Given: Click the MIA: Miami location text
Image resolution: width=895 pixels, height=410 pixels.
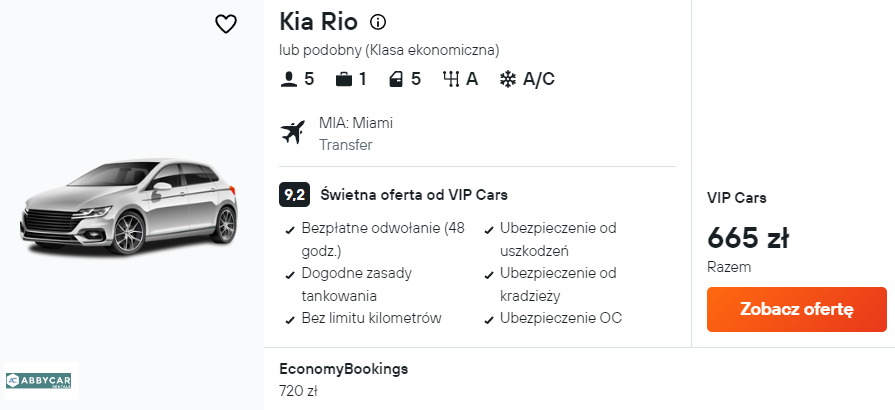Looking at the screenshot, I should (x=356, y=123).
